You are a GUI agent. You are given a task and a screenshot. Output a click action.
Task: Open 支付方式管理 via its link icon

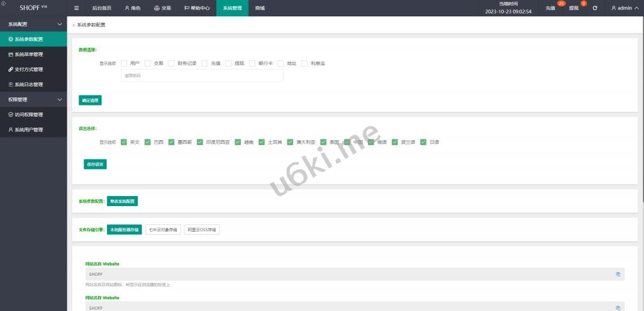click(10, 69)
